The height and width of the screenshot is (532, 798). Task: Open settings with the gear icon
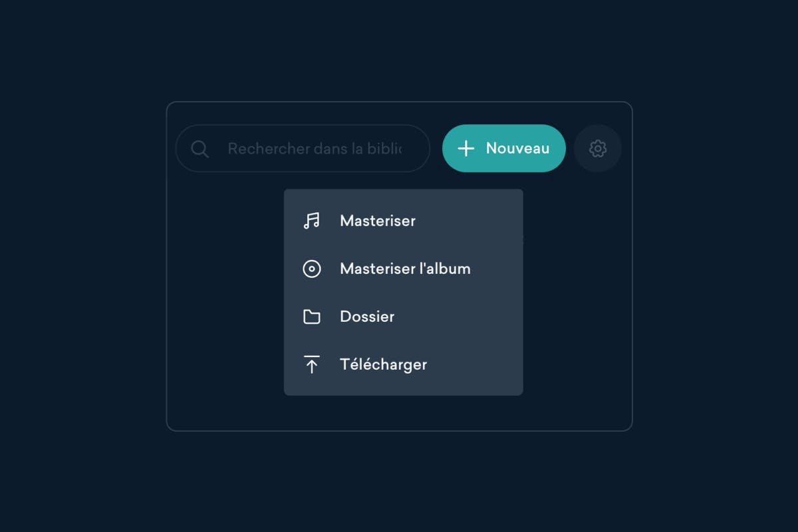click(598, 148)
